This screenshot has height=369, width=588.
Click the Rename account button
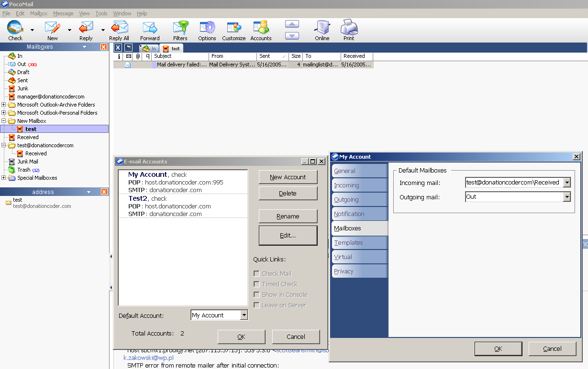[x=288, y=216]
